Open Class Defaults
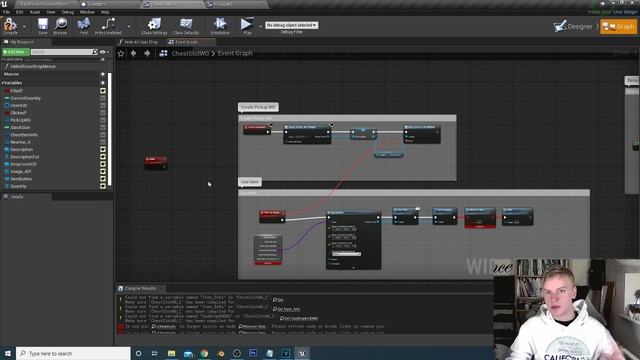The image size is (640, 360). tap(186, 25)
